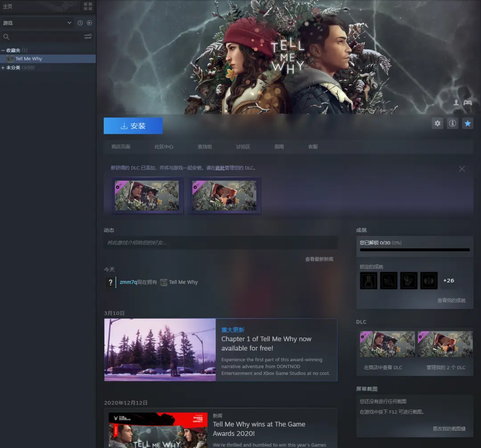This screenshot has height=448, width=481.
Task: Click 在商店中查看 DLC link
Action: point(383,367)
